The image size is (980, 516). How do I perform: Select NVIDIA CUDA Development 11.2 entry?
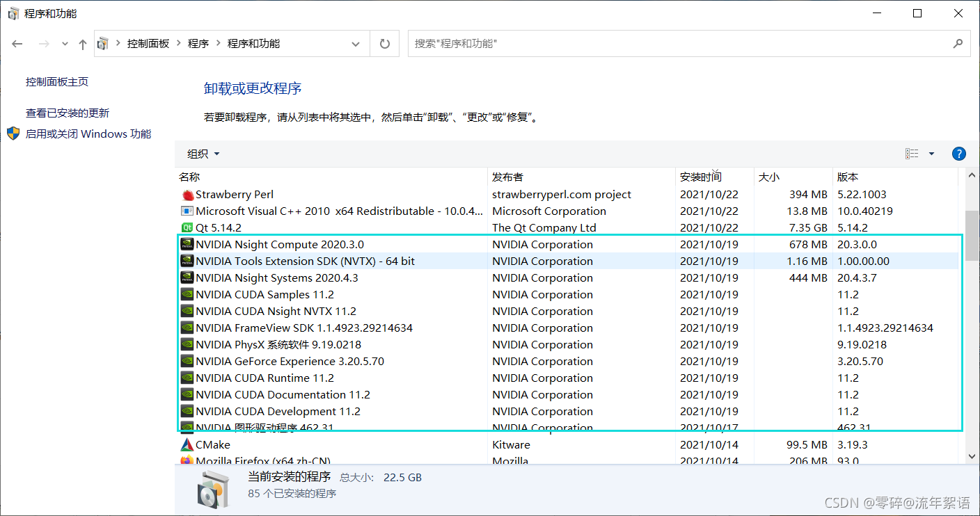click(278, 412)
